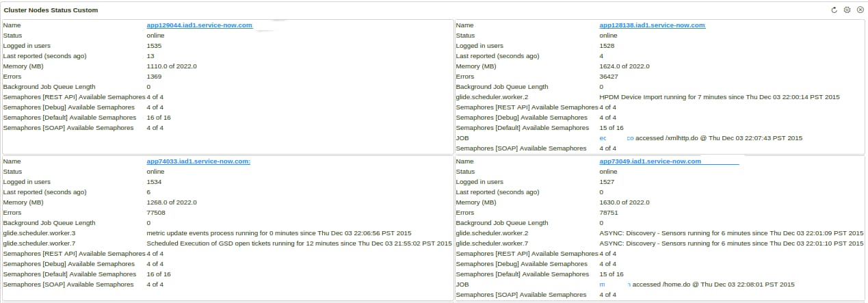Click the glide.scheduler.worker.3 label

tap(40, 233)
